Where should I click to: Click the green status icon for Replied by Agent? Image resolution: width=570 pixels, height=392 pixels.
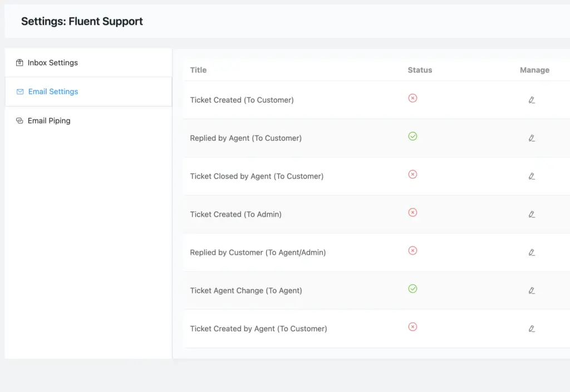412,136
